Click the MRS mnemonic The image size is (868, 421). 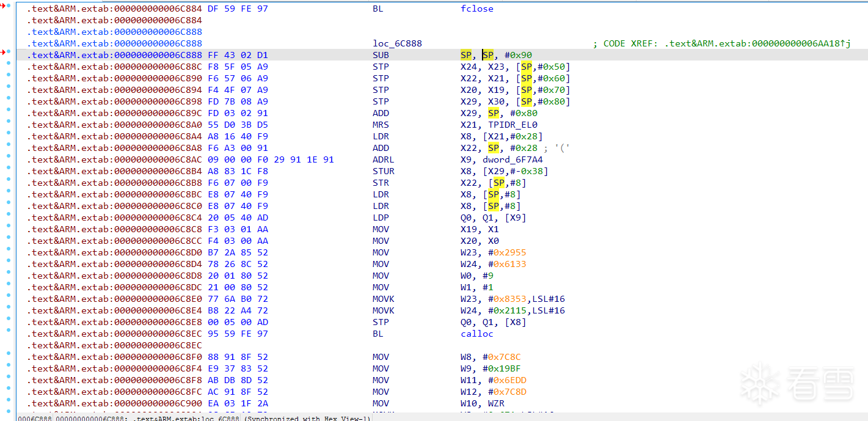[381, 125]
